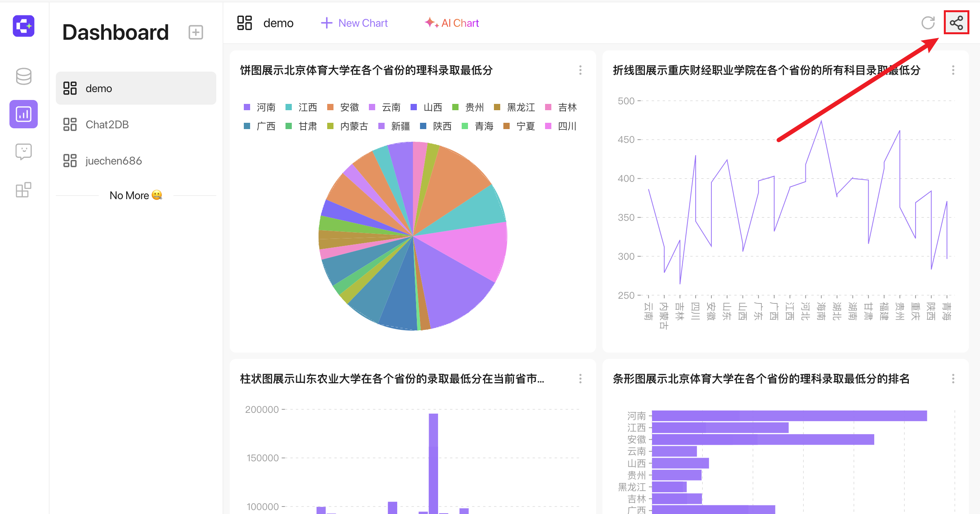Click the 200000 y-axis label
This screenshot has height=514, width=980.
click(x=262, y=409)
